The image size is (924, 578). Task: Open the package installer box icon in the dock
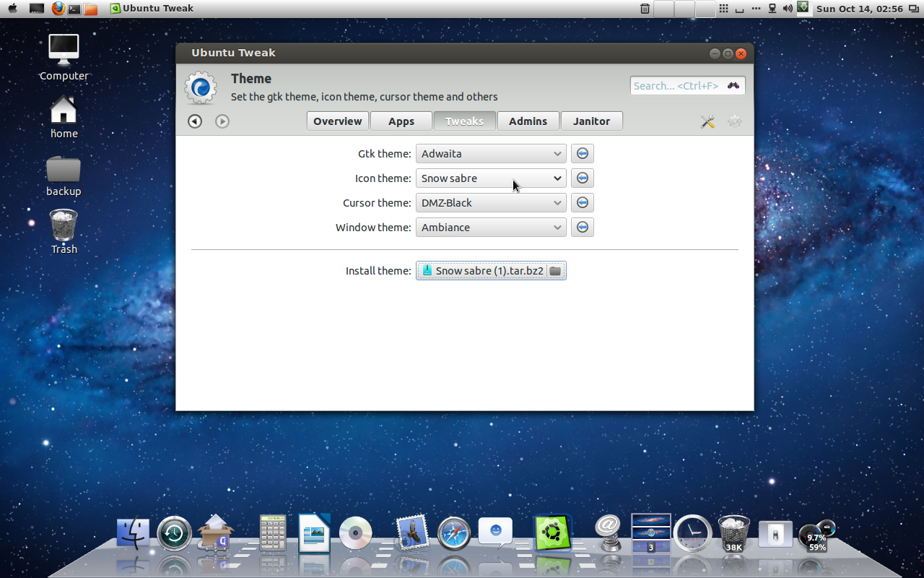coord(216,533)
